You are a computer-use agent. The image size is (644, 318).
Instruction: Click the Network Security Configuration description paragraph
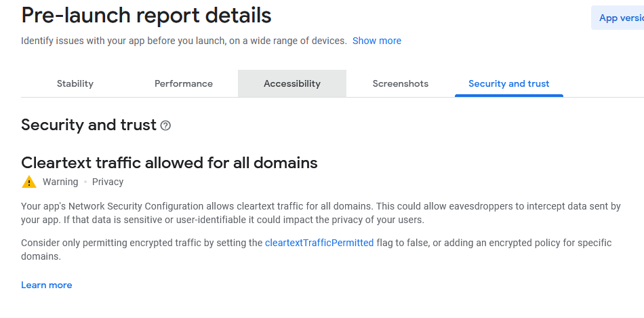(321, 213)
